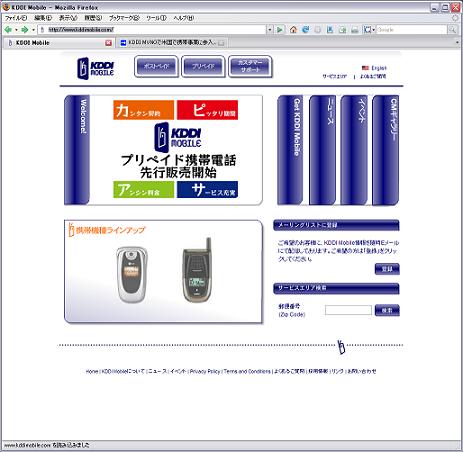The image size is (463, 452).
Task: Open the ニュース footer link
Action: coord(158,371)
